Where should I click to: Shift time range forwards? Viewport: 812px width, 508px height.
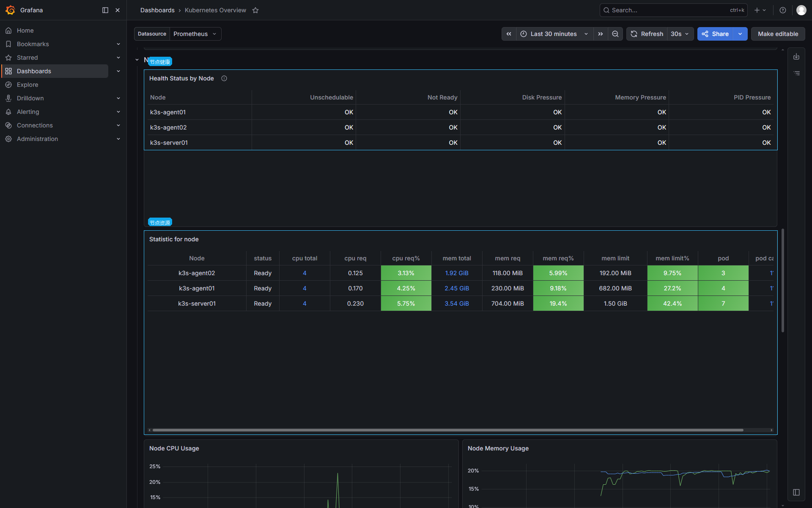[601, 34]
